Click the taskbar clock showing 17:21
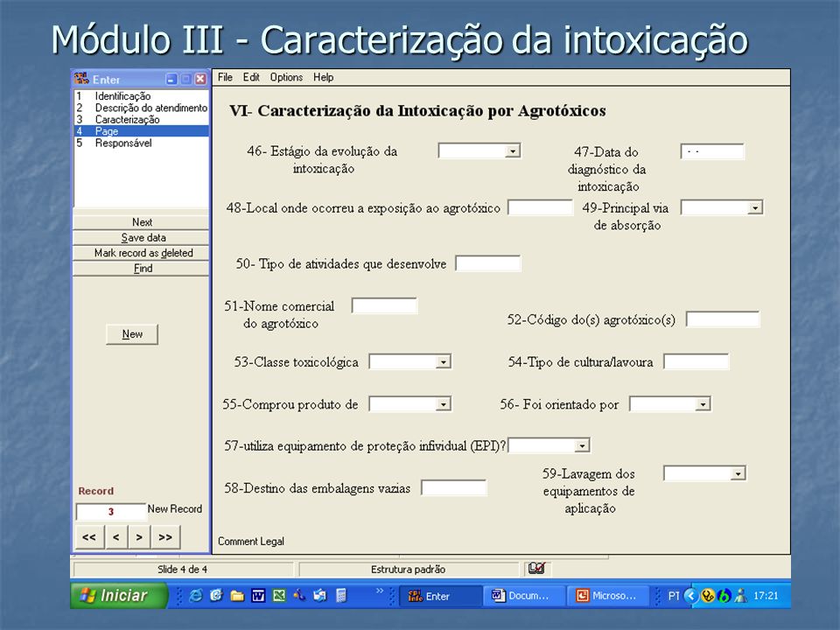This screenshot has width=840, height=630. [x=766, y=596]
